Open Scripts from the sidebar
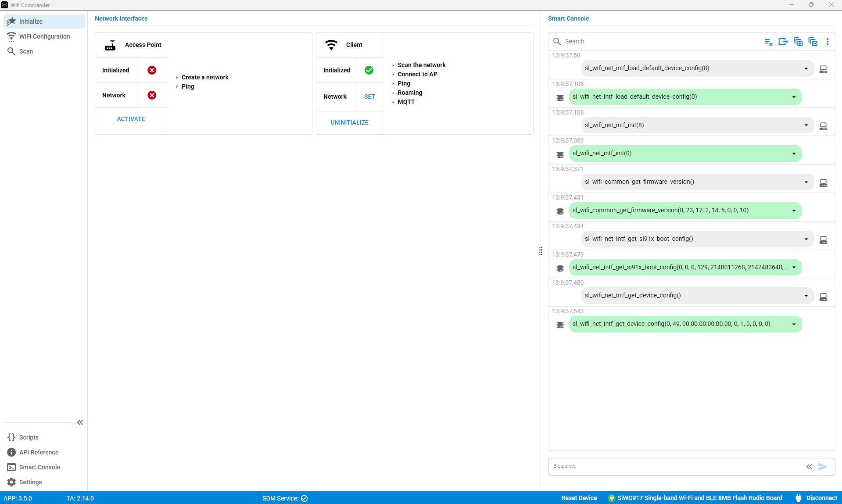Screen dimensions: 842x504 (x=44, y=437)
